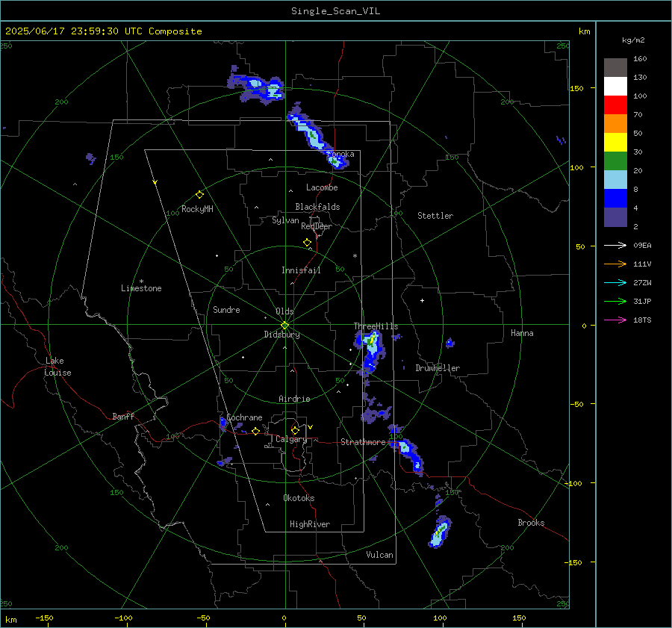Click the white plus marker west of Hanna

coord(422,300)
